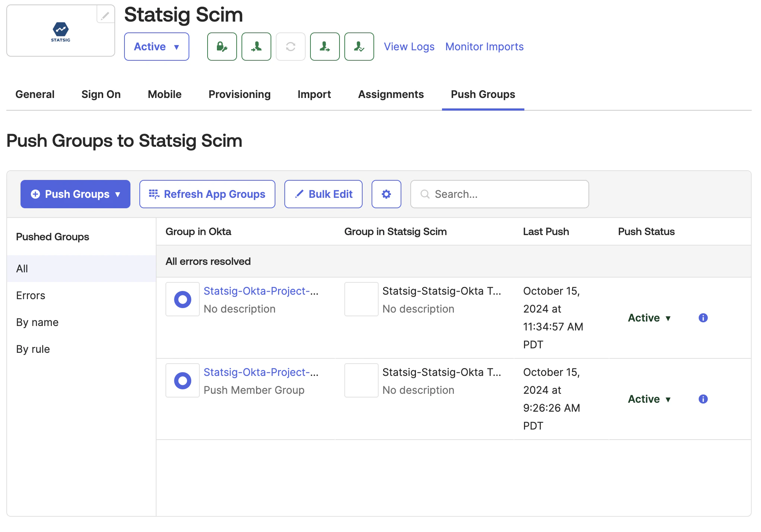The image size is (761, 532).
Task: Click the info icon beside first Active status
Action: [703, 318]
